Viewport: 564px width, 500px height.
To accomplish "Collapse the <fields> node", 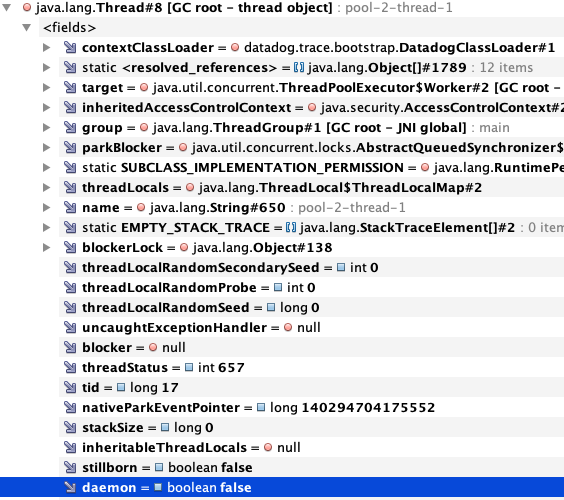I will click(x=27, y=28).
